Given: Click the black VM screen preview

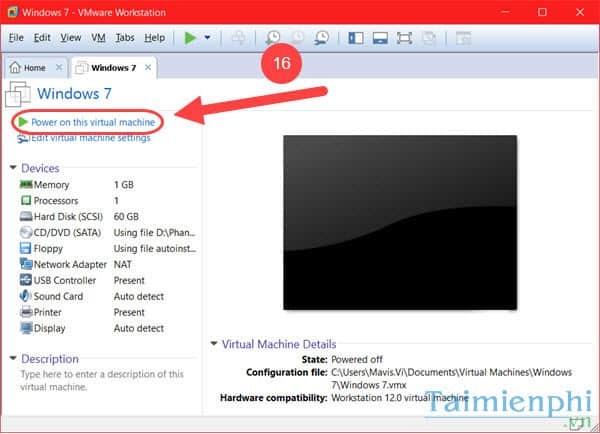Looking at the screenshot, I should 400,222.
